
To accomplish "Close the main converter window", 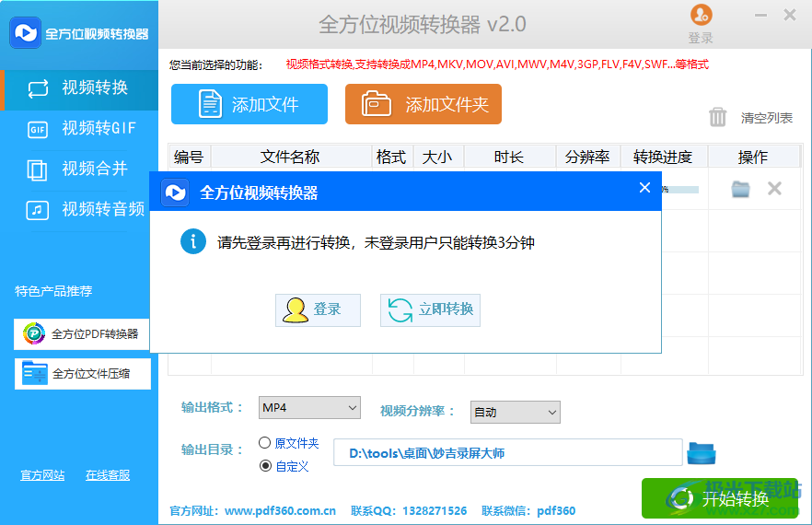I will 790,15.
